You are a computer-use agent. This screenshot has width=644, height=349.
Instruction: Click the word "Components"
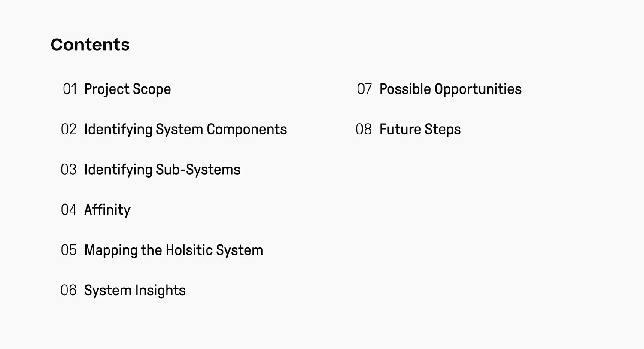click(246, 130)
